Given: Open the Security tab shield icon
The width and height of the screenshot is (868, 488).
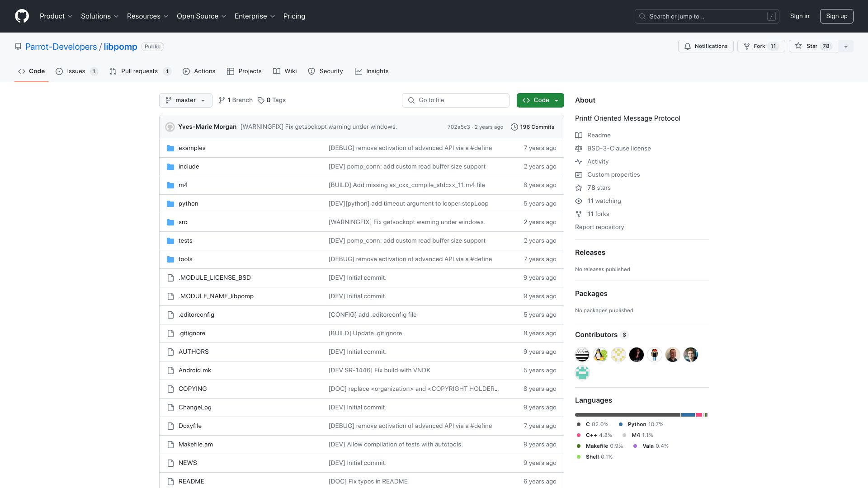Looking at the screenshot, I should tap(311, 71).
